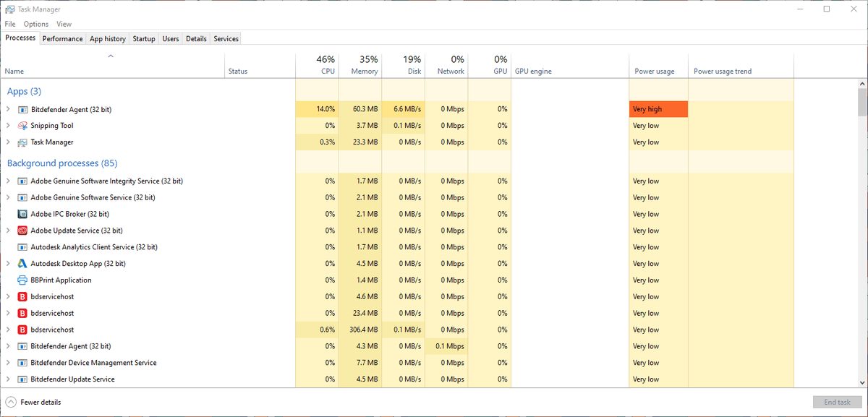Switch to the Services tab
This screenshot has width=868, height=417.
[x=226, y=39]
